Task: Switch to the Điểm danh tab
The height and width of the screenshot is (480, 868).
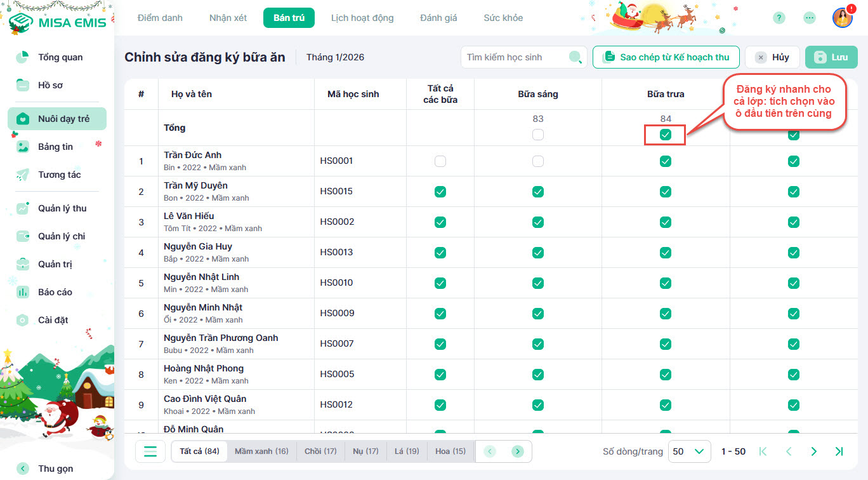Action: 160,18
